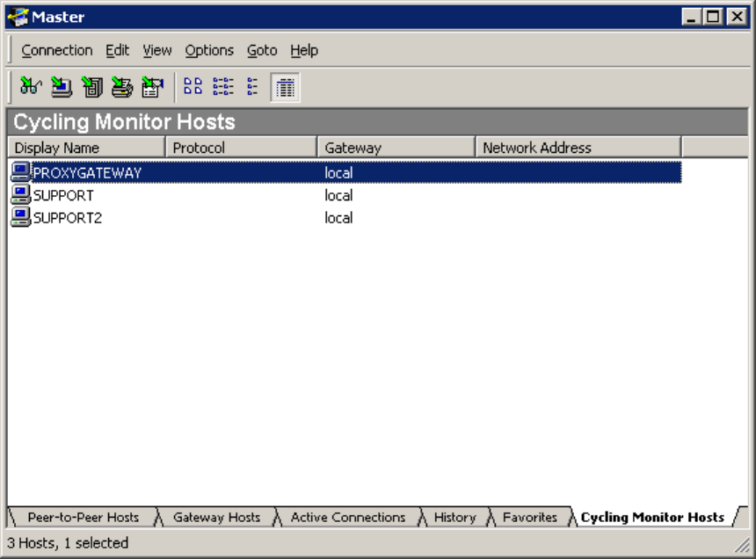This screenshot has height=559, width=756.
Task: Select the Cycling Monitor Hosts tab
Action: [652, 517]
